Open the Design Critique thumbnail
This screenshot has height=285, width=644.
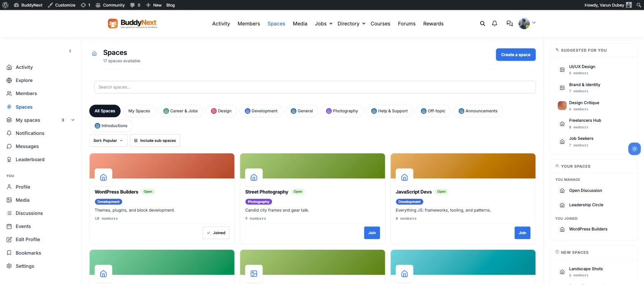click(x=562, y=106)
